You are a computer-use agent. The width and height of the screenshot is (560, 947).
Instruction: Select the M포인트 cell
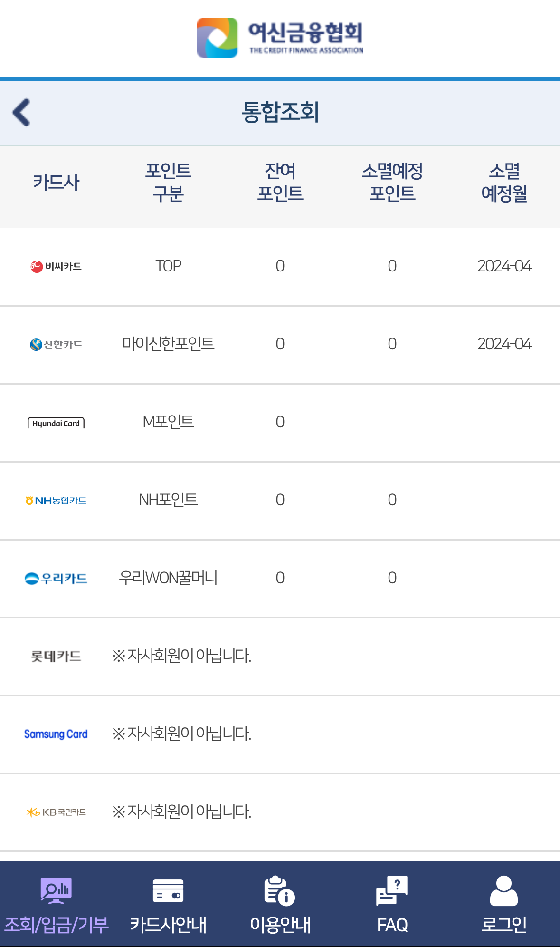click(168, 422)
